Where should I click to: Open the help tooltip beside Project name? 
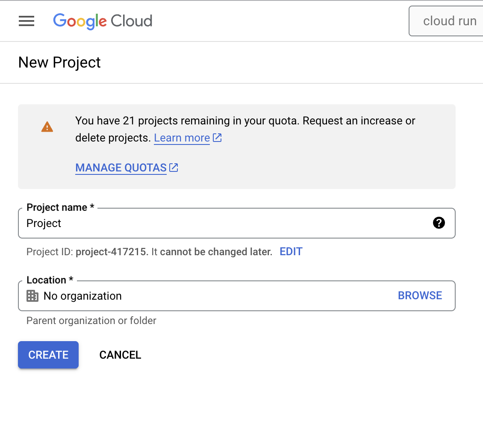click(439, 223)
